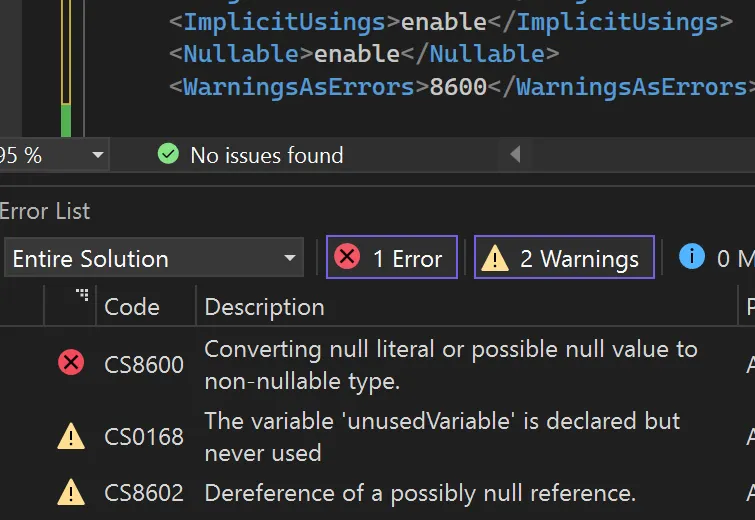Click the enable value in ImplicitUsings element
This screenshot has width=755, height=520.
coord(443,22)
